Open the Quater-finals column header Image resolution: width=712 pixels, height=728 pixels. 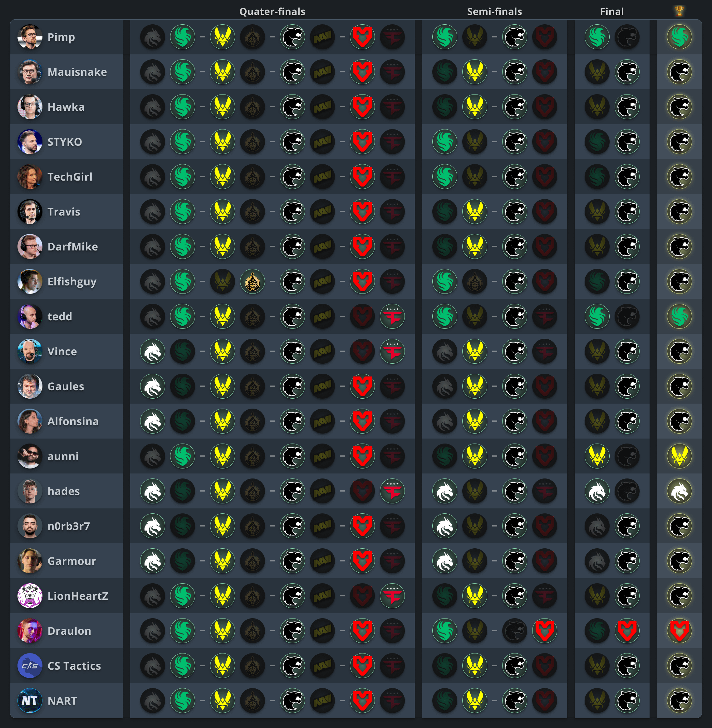coord(272,12)
